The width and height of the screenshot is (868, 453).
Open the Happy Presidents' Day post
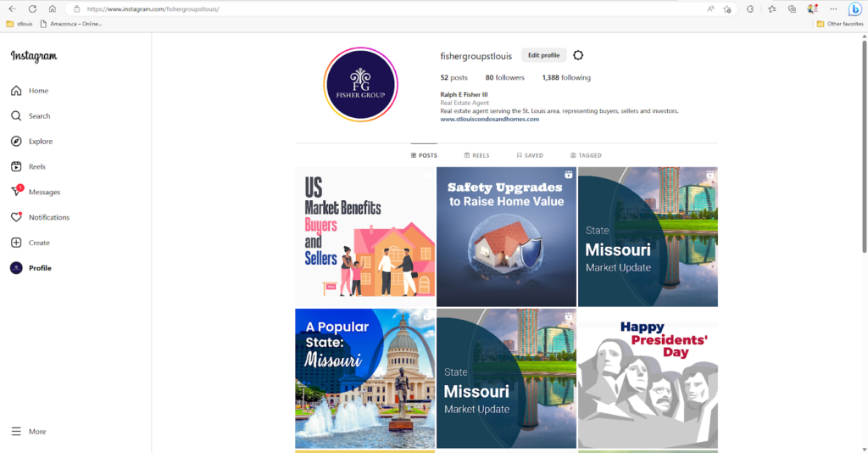click(648, 378)
